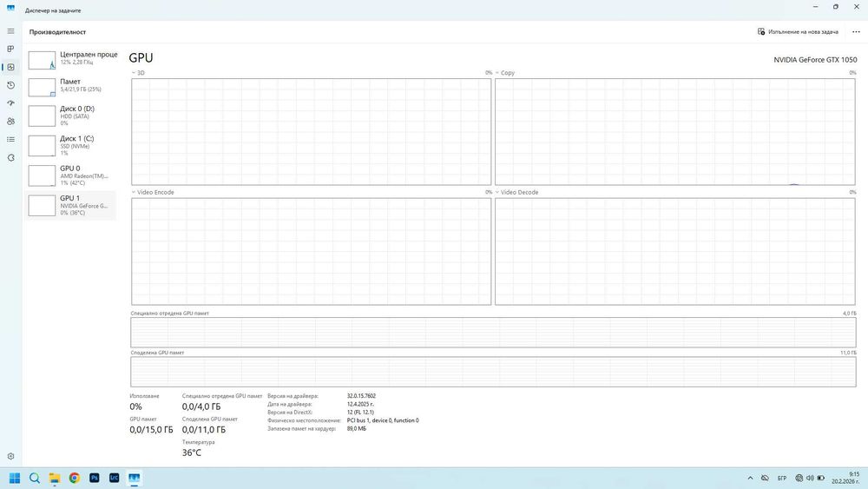868x489 pixels.
Task: Switch to Lightroom Classic in taskbar
Action: (x=114, y=478)
